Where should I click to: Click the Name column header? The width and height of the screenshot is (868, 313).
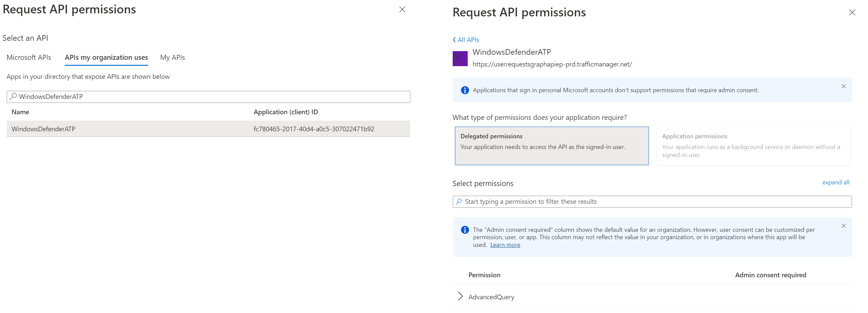coord(20,112)
